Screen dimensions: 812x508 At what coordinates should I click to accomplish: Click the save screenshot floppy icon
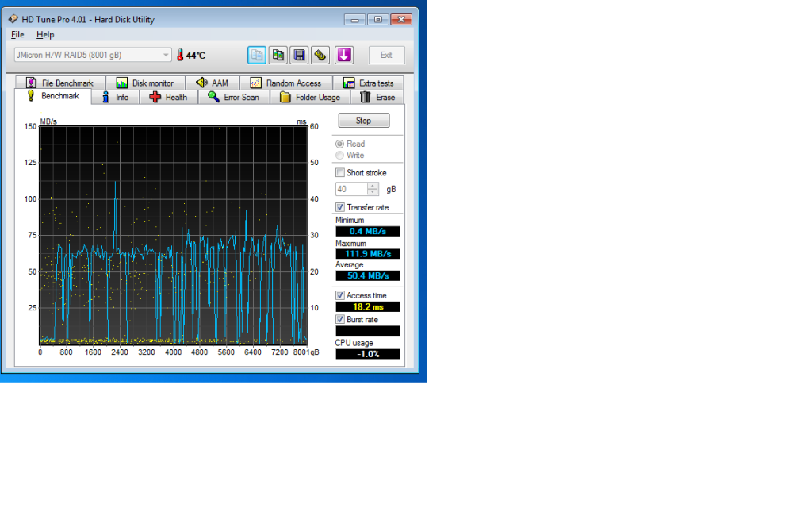[x=299, y=55]
